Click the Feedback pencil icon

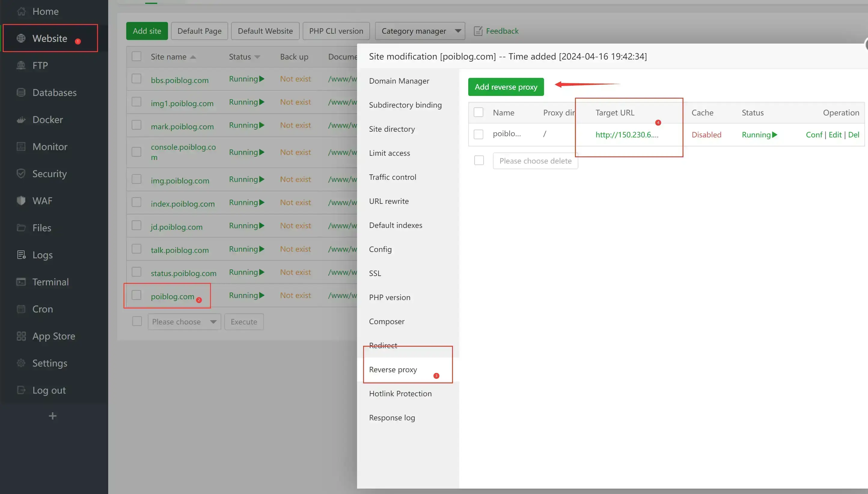(478, 31)
